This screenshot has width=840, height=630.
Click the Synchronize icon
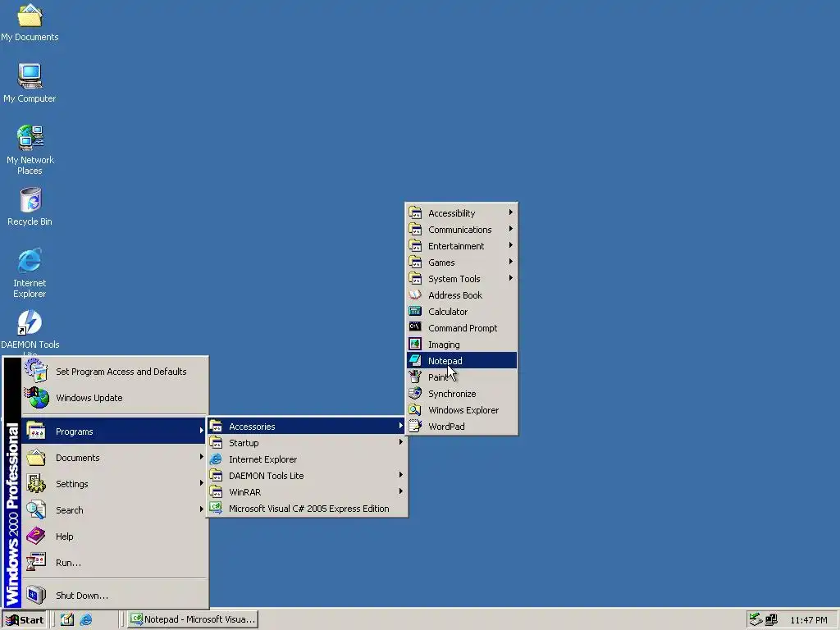415,393
